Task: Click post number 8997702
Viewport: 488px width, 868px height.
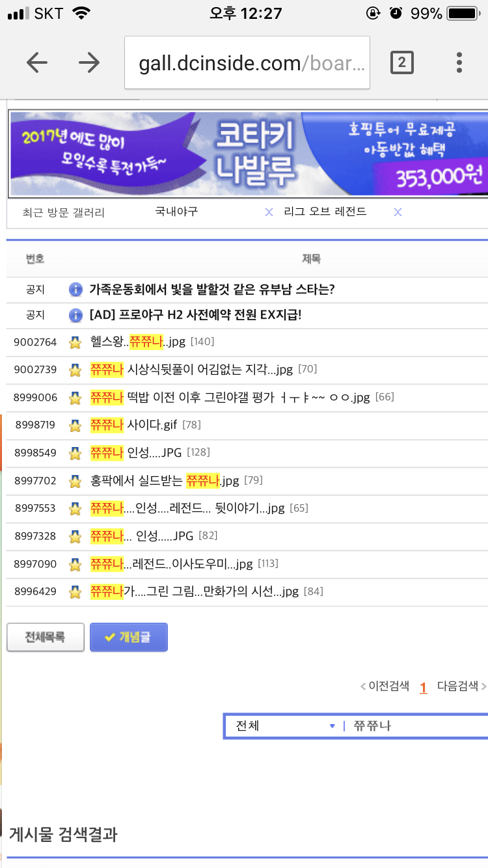Action: point(35,481)
